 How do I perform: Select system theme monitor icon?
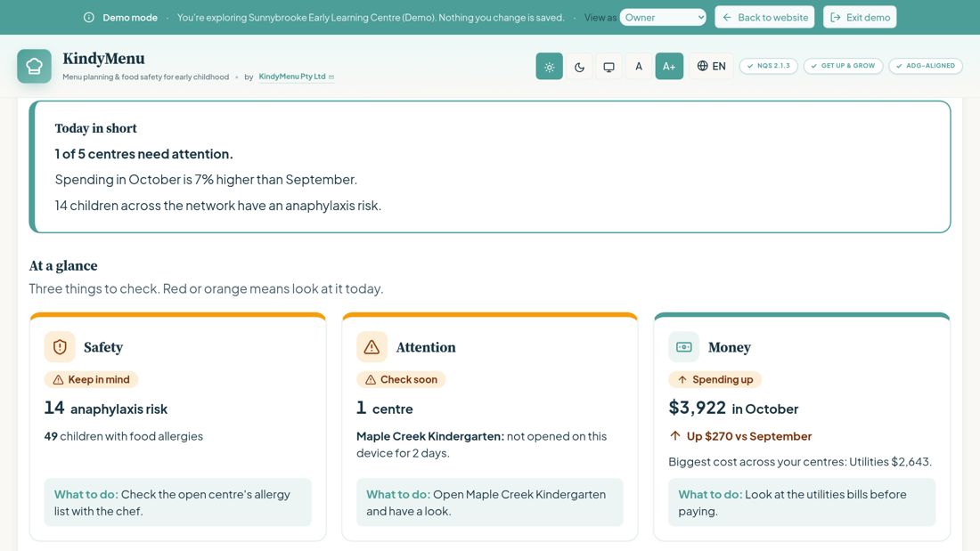click(x=608, y=66)
